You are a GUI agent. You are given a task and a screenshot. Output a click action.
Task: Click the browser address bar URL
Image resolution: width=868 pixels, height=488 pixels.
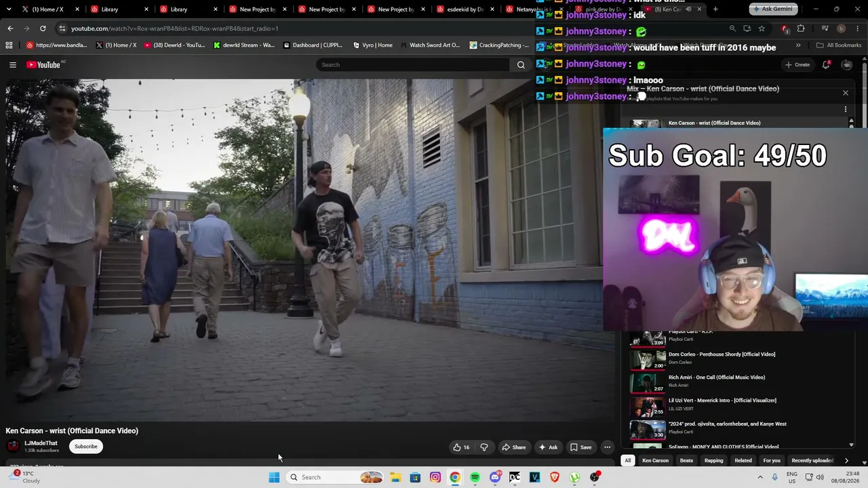tap(175, 28)
